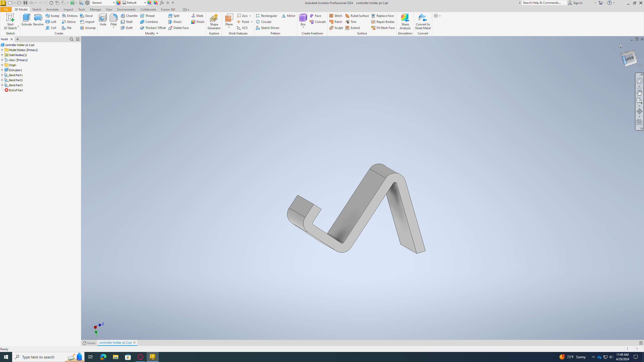This screenshot has height=362, width=644.
Task: Open the Plane dropdown arrow
Action: tap(229, 27)
